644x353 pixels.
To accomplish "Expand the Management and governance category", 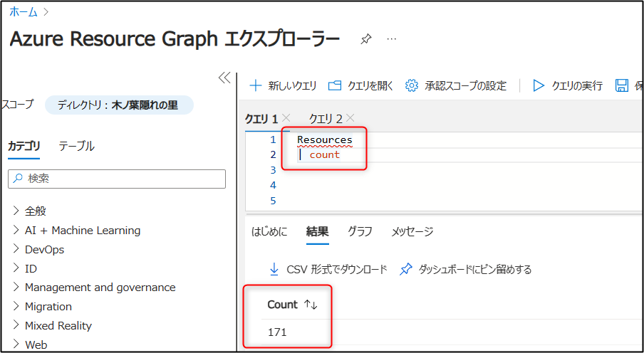I will coord(16,287).
